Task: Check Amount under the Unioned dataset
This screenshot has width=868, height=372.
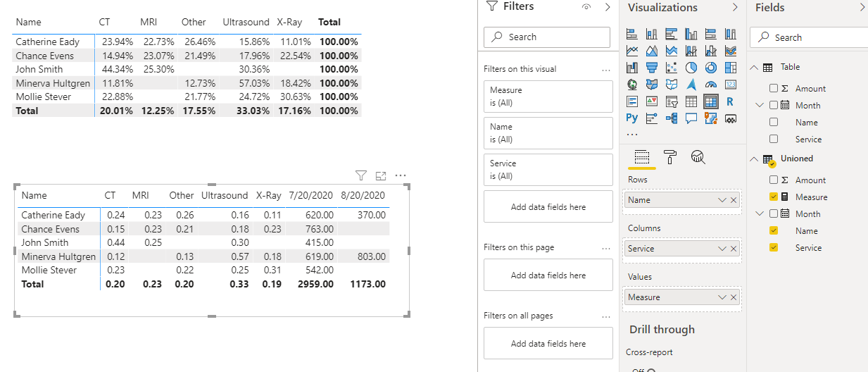Action: click(774, 180)
